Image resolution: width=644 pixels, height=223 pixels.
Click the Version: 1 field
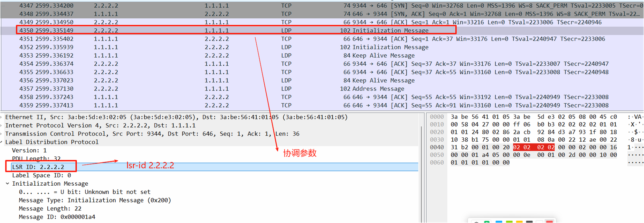point(29,151)
